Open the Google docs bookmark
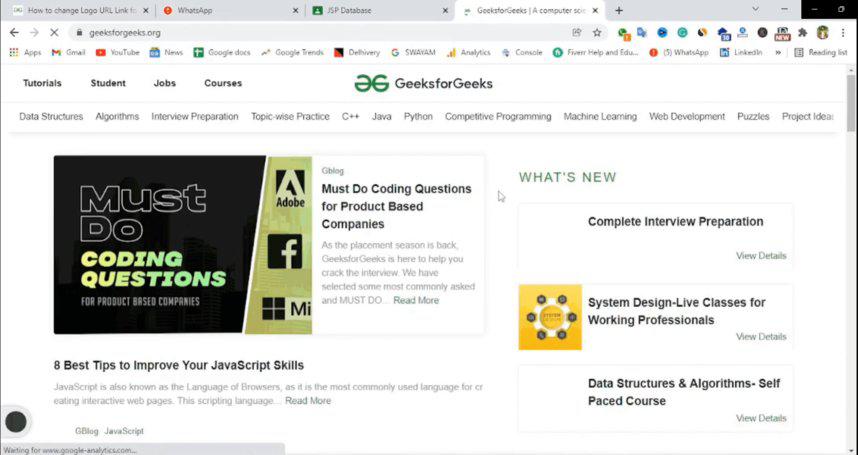 [222, 52]
